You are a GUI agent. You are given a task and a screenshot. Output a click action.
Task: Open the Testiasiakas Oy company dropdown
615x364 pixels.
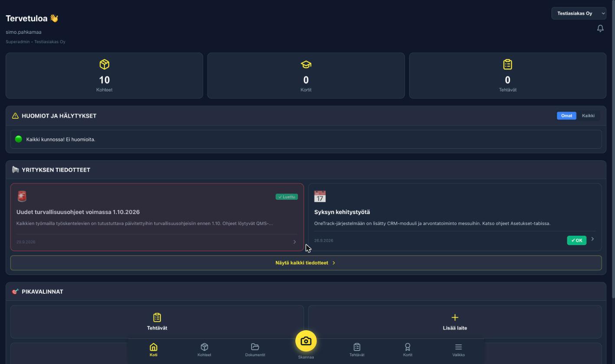(x=579, y=13)
